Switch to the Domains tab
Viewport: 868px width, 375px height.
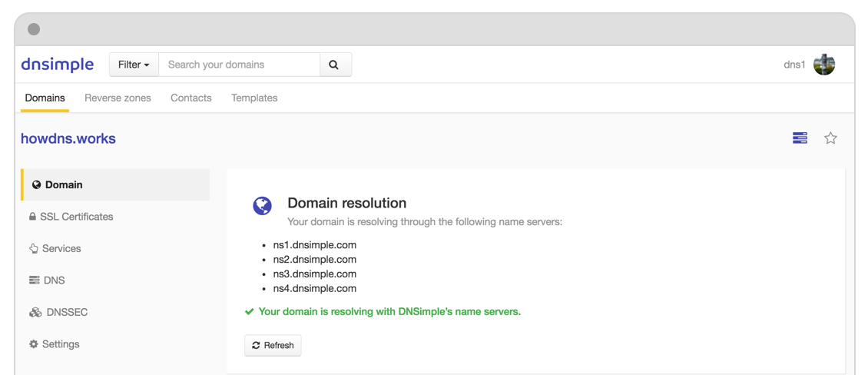pos(45,98)
